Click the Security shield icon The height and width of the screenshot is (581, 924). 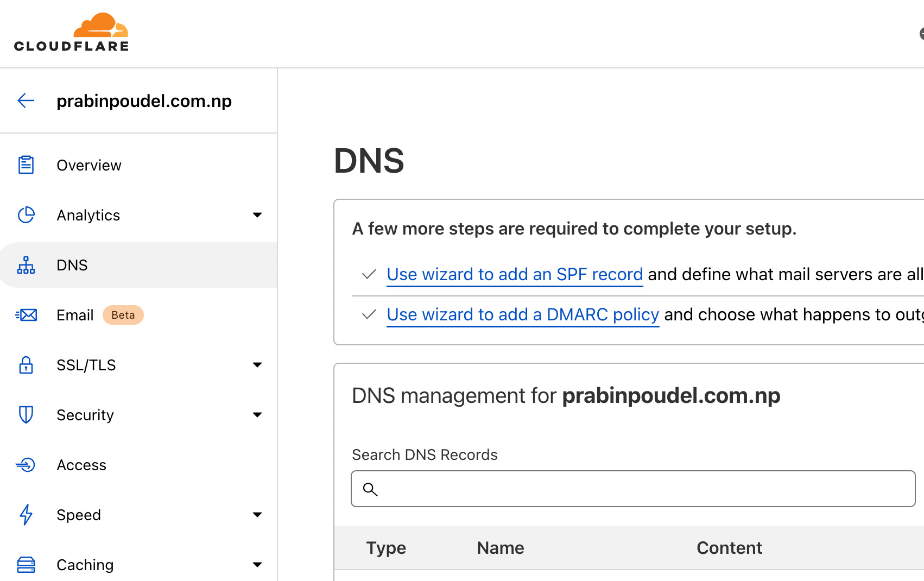tap(26, 415)
